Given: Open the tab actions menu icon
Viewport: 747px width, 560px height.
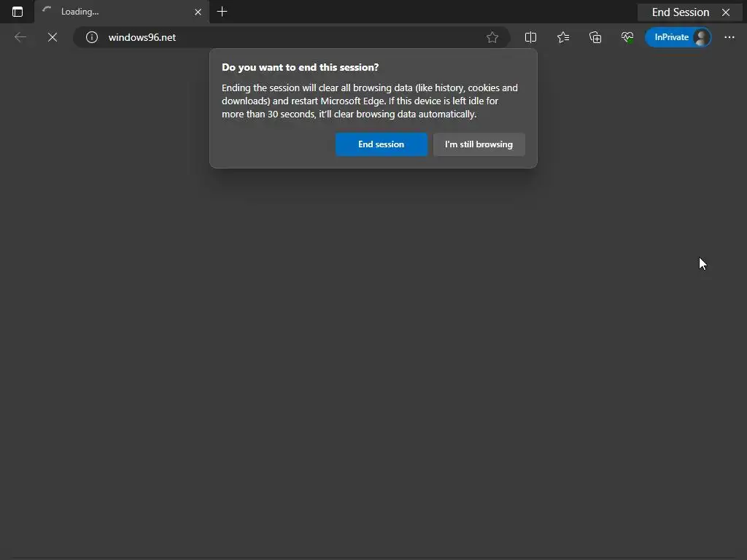Looking at the screenshot, I should (x=18, y=12).
